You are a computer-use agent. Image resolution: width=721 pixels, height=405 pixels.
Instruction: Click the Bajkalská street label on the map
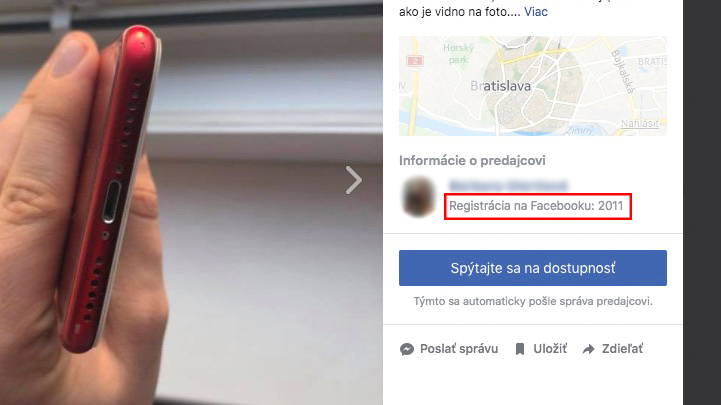[x=623, y=71]
